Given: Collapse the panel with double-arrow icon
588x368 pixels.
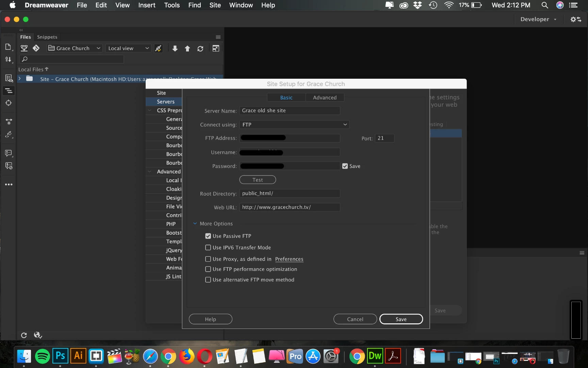Looking at the screenshot, I should click(21, 30).
